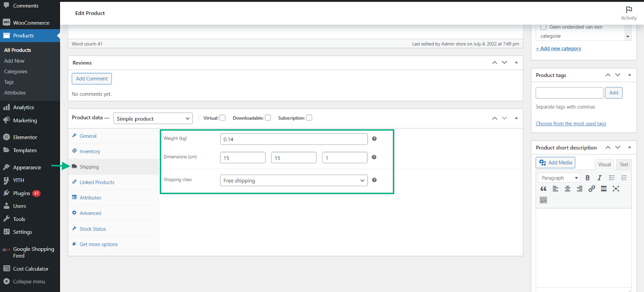Click the product tags text input
The height and width of the screenshot is (292, 644).
(570, 93)
